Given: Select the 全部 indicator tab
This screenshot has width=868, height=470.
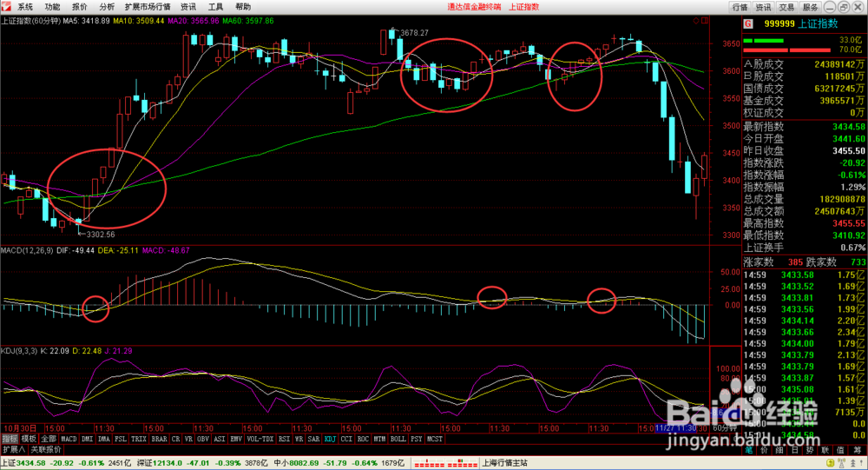Looking at the screenshot, I should pyautogui.click(x=48, y=439).
